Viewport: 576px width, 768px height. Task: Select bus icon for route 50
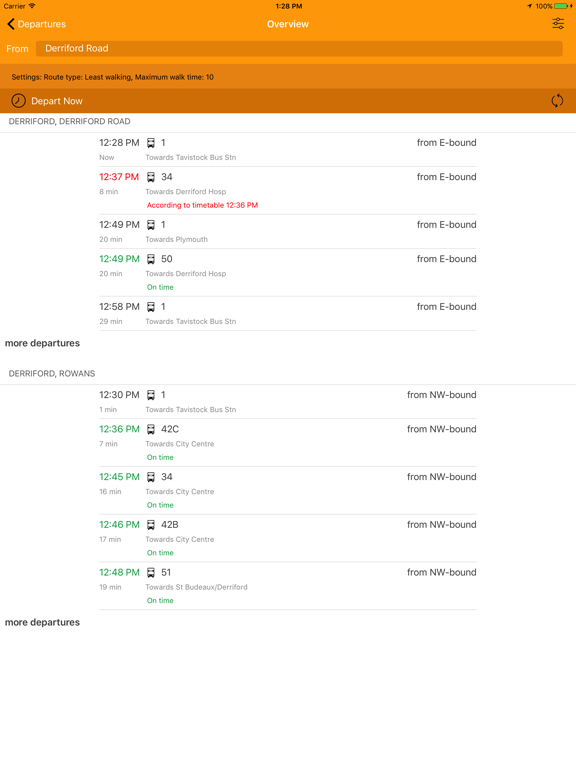point(151,259)
